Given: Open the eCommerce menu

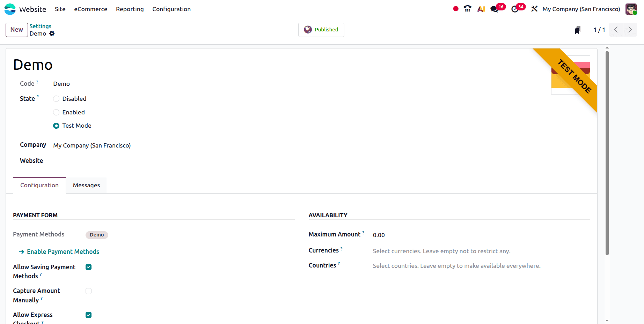Looking at the screenshot, I should pos(91,9).
